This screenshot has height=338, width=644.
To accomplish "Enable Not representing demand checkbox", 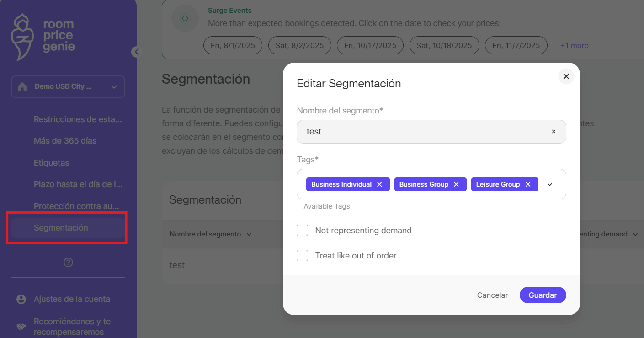I will (303, 231).
